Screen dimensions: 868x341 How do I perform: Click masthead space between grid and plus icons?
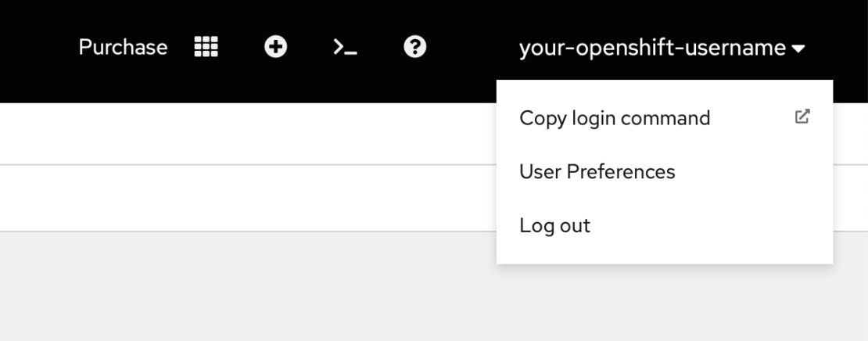241,48
